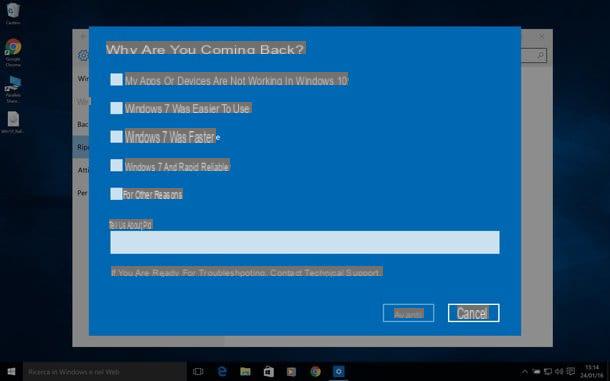Select the Parallels Share desktop icon
Screen dimensions: 610x381
13,89
